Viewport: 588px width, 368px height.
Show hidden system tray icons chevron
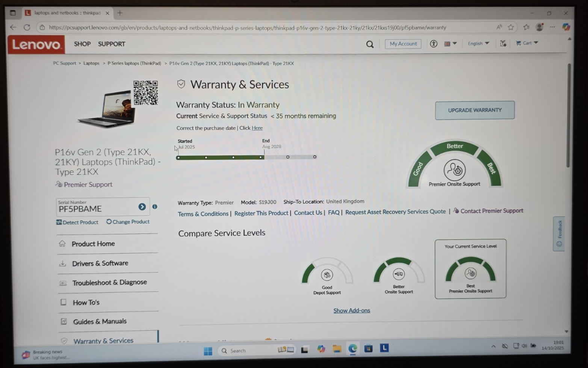pyautogui.click(x=493, y=346)
